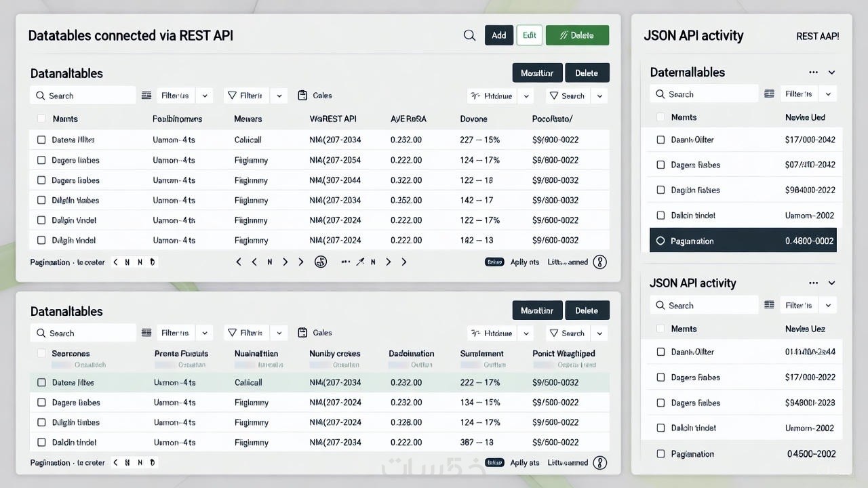Tick the checkbox for Daanh Oillter at $17/000-2042
The image size is (868, 488).
[x=660, y=140]
